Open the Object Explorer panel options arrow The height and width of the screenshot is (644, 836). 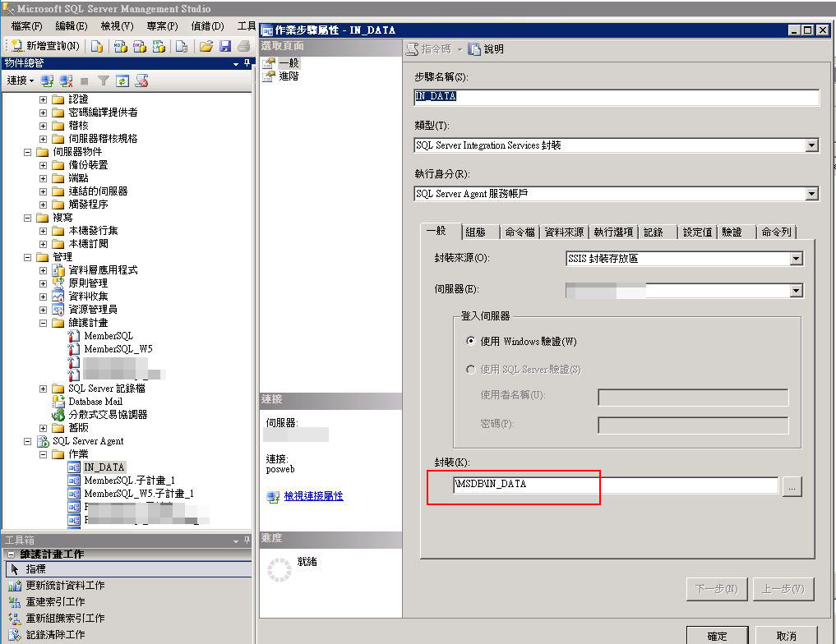click(x=236, y=64)
